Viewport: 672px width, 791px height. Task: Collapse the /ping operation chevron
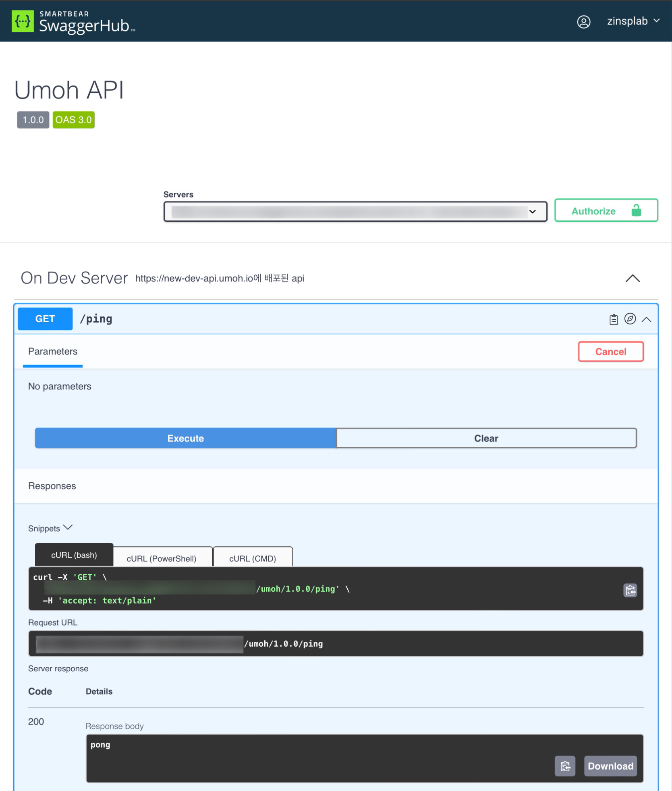pos(647,320)
